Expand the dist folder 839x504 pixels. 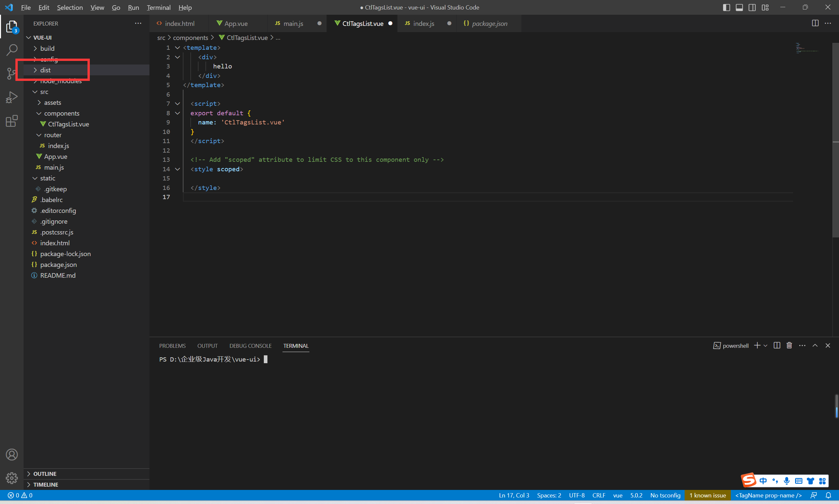(45, 70)
